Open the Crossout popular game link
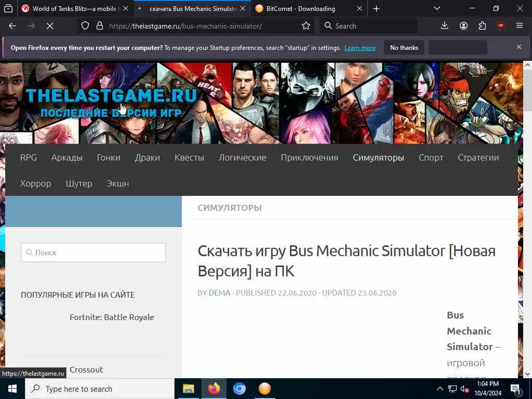532x399 pixels. [x=86, y=369]
